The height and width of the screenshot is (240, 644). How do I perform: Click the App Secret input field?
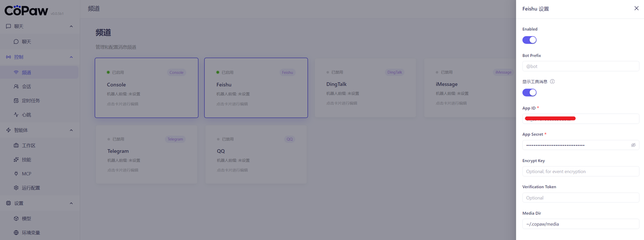[x=581, y=145]
